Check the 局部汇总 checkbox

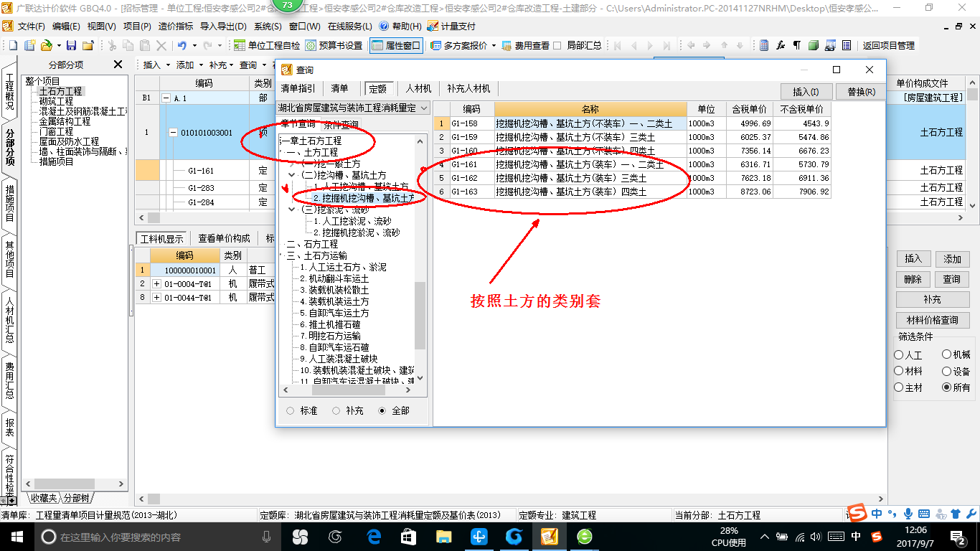click(558, 45)
